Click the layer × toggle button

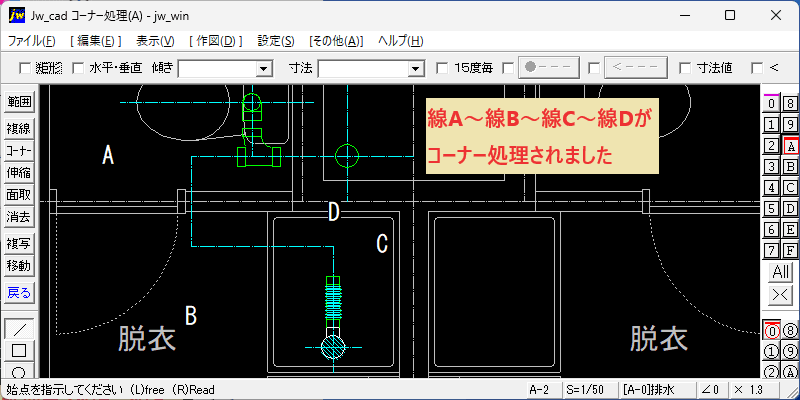click(781, 294)
